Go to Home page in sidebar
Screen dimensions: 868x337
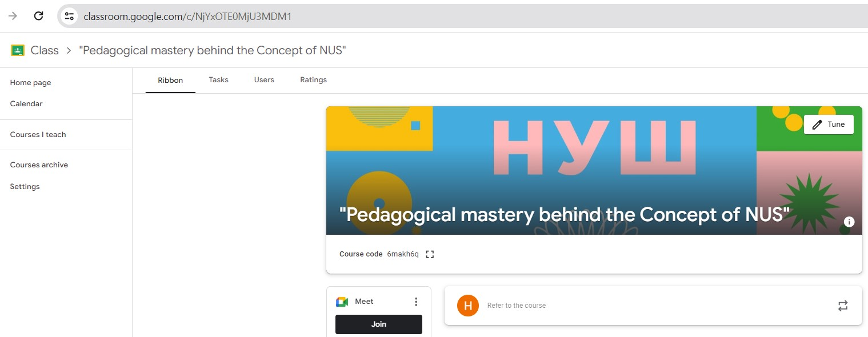(x=31, y=83)
